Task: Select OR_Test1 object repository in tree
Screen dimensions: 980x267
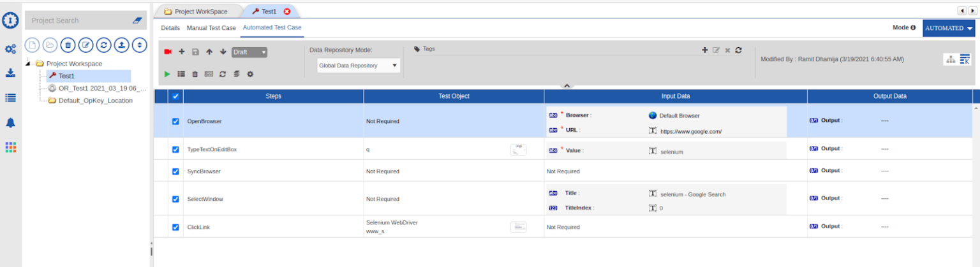Action: pyautogui.click(x=102, y=88)
